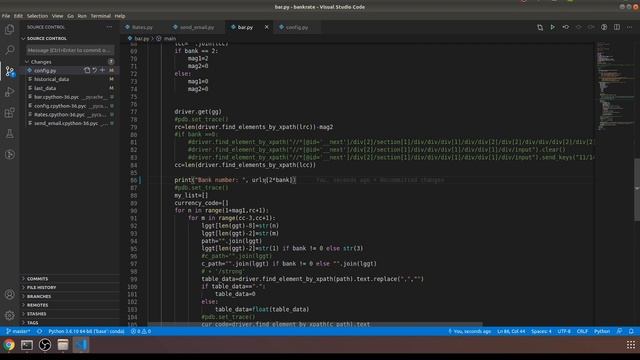
Task: Open Source Control view in activity bar
Action: 9,71
